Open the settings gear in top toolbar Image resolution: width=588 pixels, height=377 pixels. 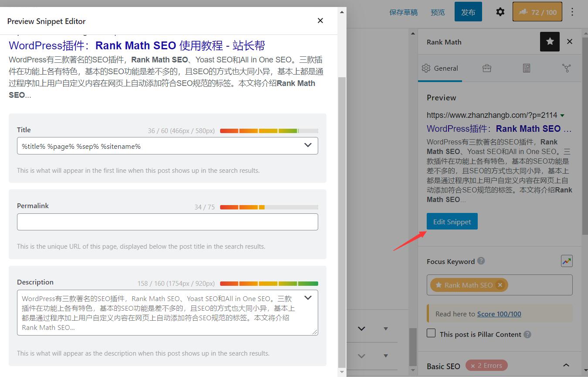tap(500, 12)
